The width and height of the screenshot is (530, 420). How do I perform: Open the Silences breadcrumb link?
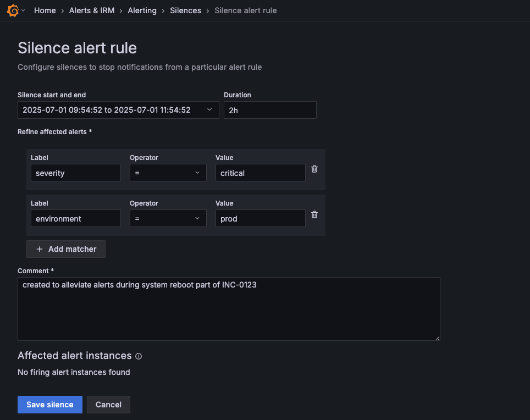click(185, 10)
